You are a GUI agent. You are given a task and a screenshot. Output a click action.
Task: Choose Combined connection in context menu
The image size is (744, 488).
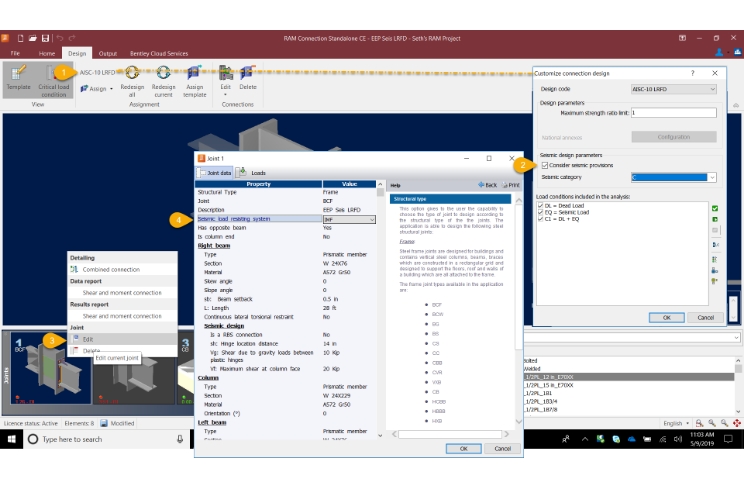122,269
